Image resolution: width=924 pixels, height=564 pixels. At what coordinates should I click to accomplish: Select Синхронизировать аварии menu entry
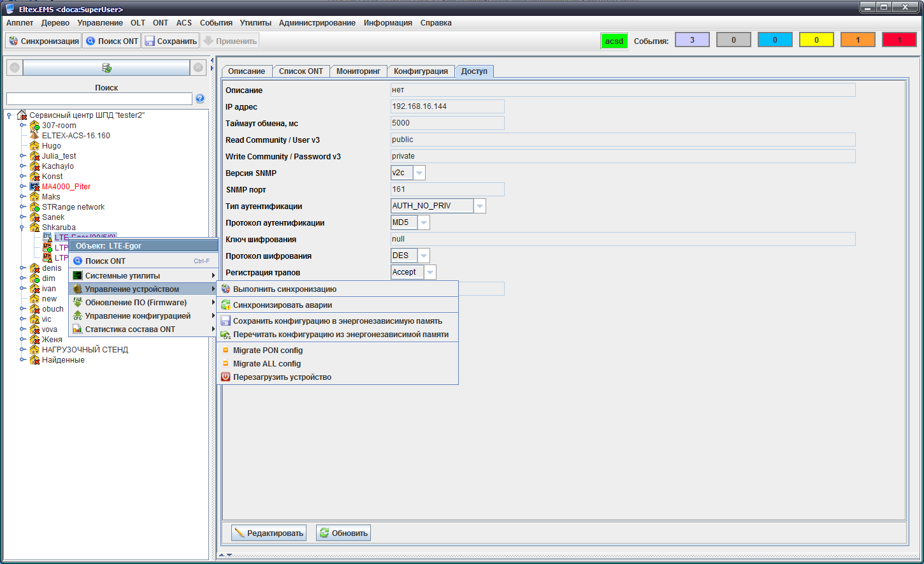pos(282,305)
